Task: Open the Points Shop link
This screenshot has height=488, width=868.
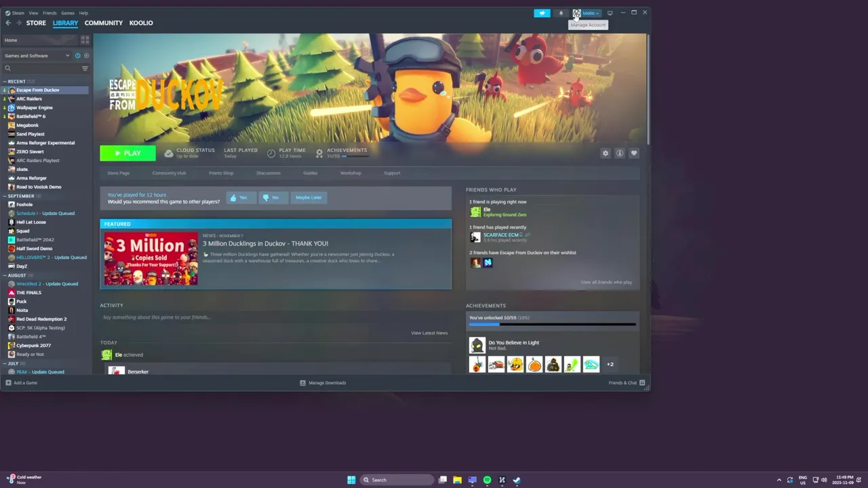Action: 221,173
